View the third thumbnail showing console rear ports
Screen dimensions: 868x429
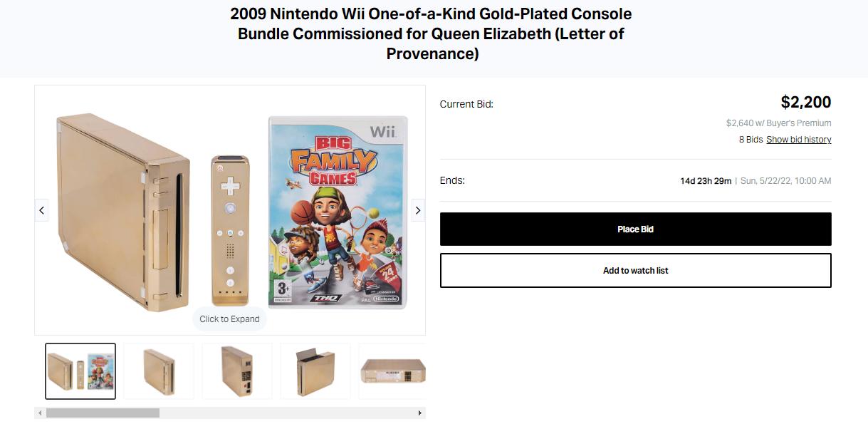[x=237, y=371]
